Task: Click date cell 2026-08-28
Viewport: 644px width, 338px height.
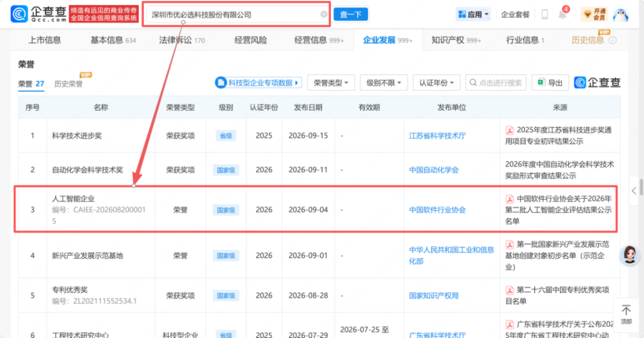Action: coord(308,296)
